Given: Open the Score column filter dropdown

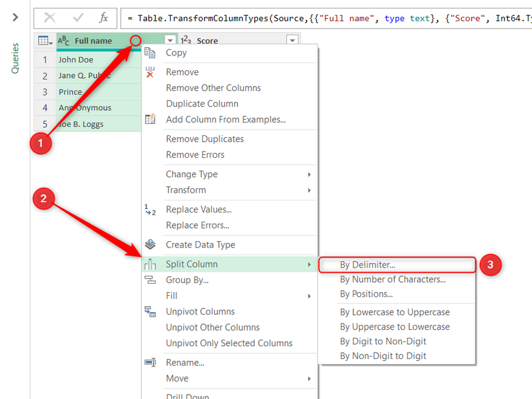Looking at the screenshot, I should [x=292, y=41].
